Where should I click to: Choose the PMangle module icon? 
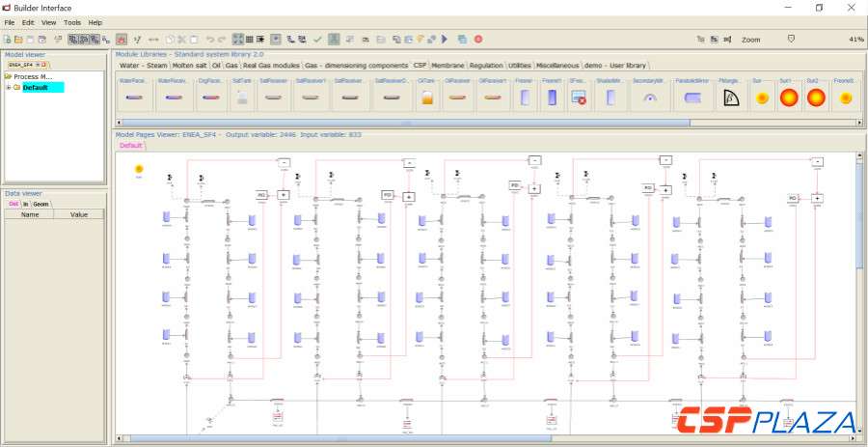730,98
